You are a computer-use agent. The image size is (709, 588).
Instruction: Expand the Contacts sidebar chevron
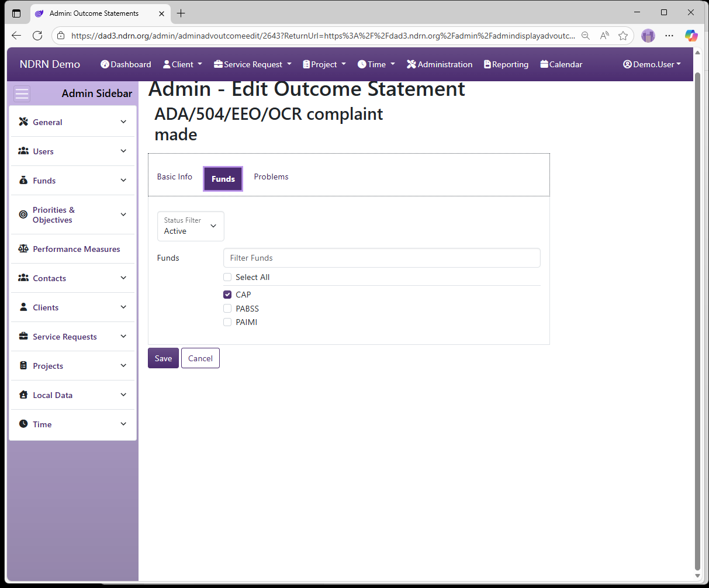123,278
